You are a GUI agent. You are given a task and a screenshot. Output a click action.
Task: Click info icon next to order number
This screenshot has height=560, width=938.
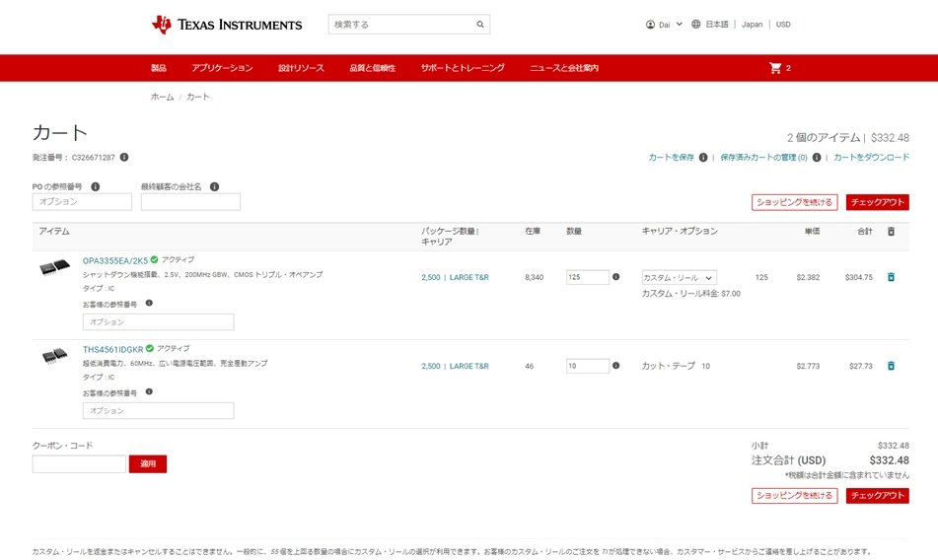point(124,157)
